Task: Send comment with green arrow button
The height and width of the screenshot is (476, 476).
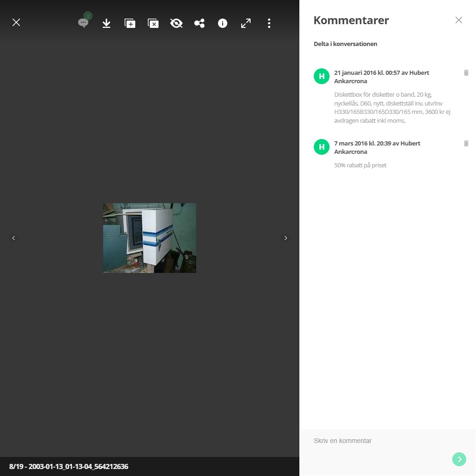Action: coord(459,459)
